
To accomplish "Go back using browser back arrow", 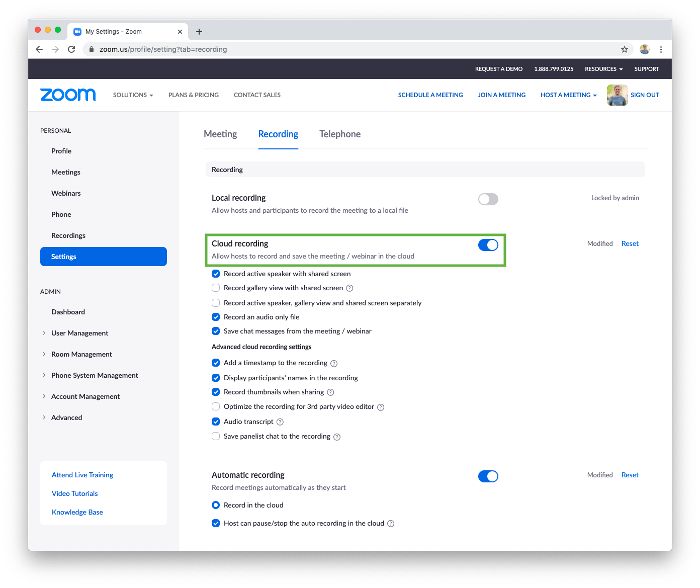I will click(39, 49).
